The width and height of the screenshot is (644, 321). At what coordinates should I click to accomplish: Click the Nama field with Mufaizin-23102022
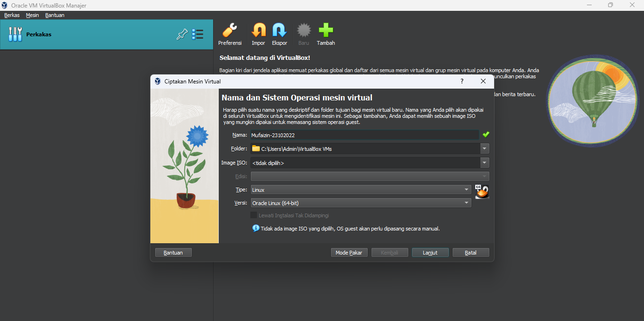(365, 135)
